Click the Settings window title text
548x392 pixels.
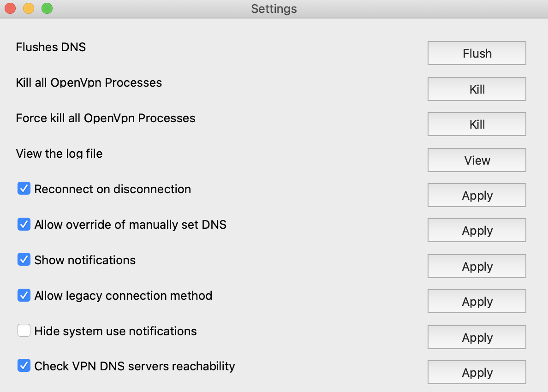(x=274, y=9)
